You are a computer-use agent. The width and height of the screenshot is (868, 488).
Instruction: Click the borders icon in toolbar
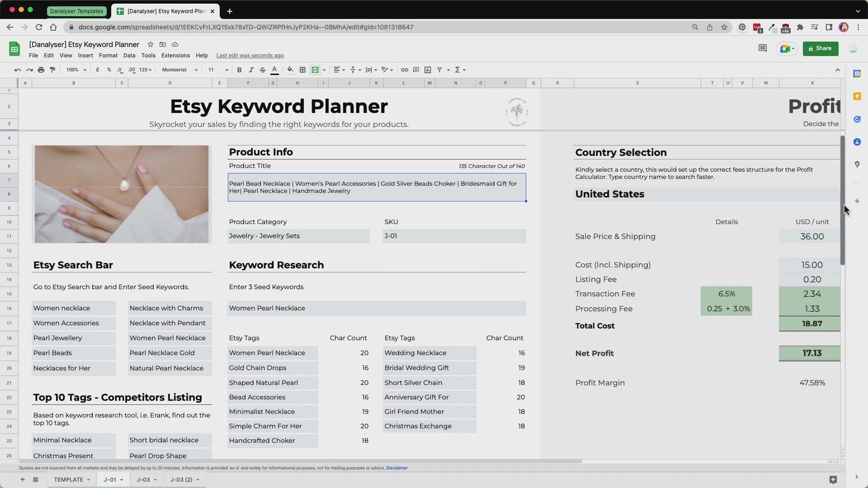click(x=302, y=70)
